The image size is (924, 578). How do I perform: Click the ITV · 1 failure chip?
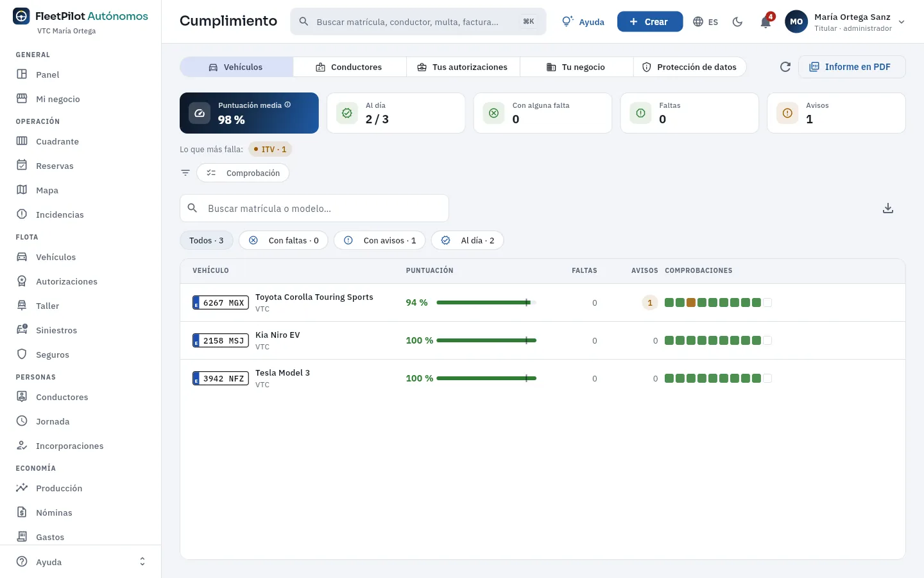point(270,149)
